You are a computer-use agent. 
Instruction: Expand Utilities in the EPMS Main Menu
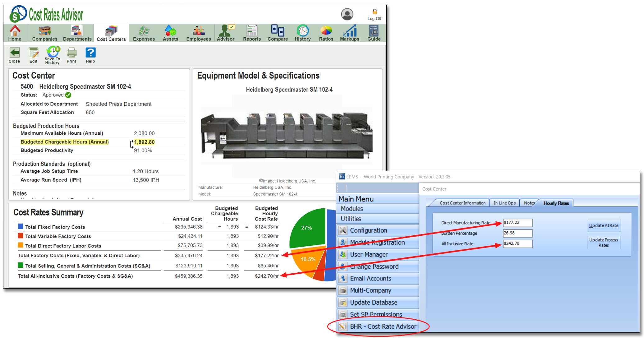point(378,219)
